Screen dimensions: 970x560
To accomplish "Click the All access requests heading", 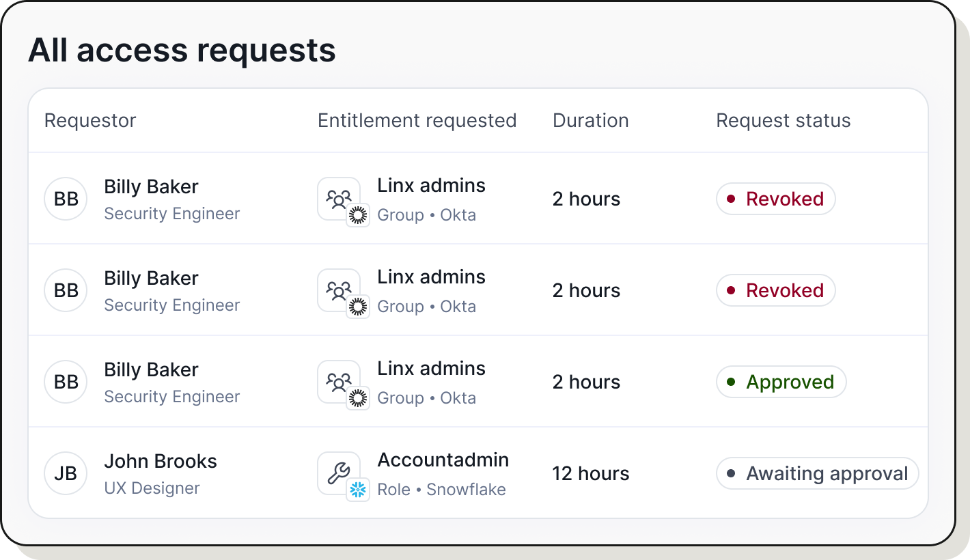I will tap(182, 50).
